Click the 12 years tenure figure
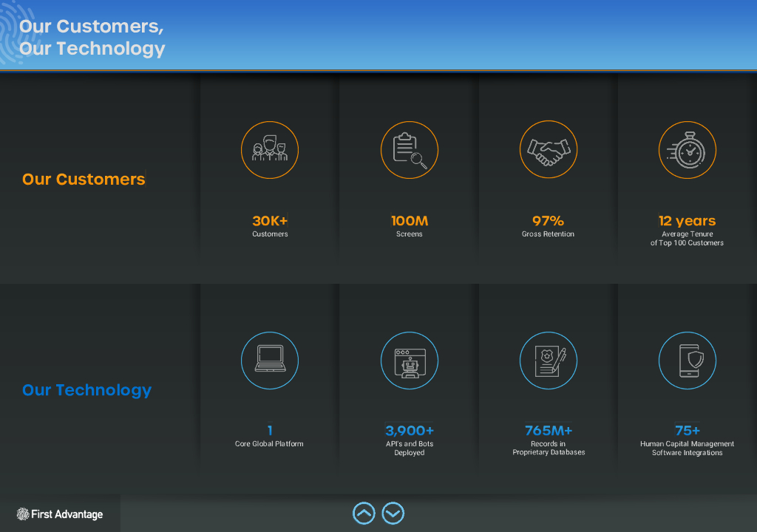Viewport: 757px width, 532px height. (x=688, y=221)
